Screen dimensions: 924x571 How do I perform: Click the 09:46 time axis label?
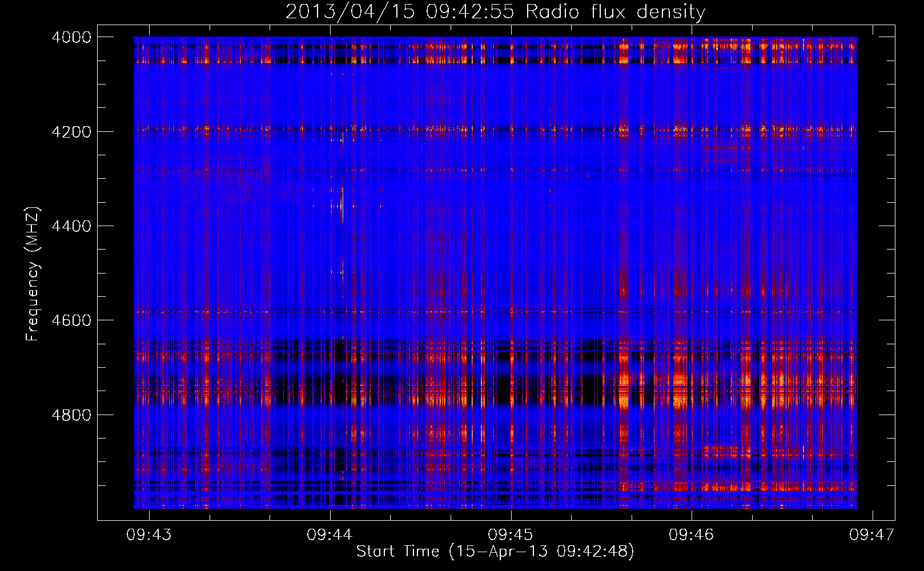coord(692,534)
